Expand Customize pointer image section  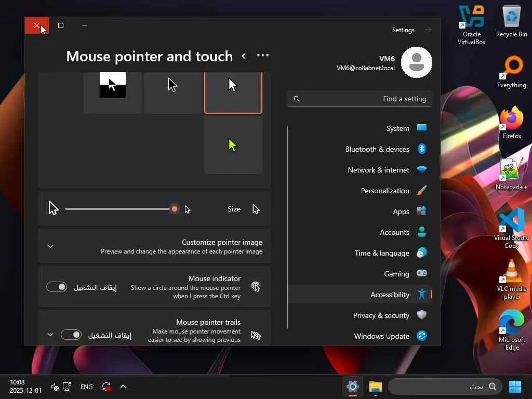point(154,246)
